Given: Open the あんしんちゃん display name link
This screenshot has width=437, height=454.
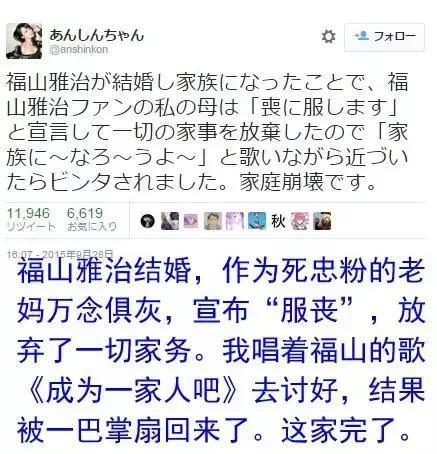Looking at the screenshot, I should (96, 35).
